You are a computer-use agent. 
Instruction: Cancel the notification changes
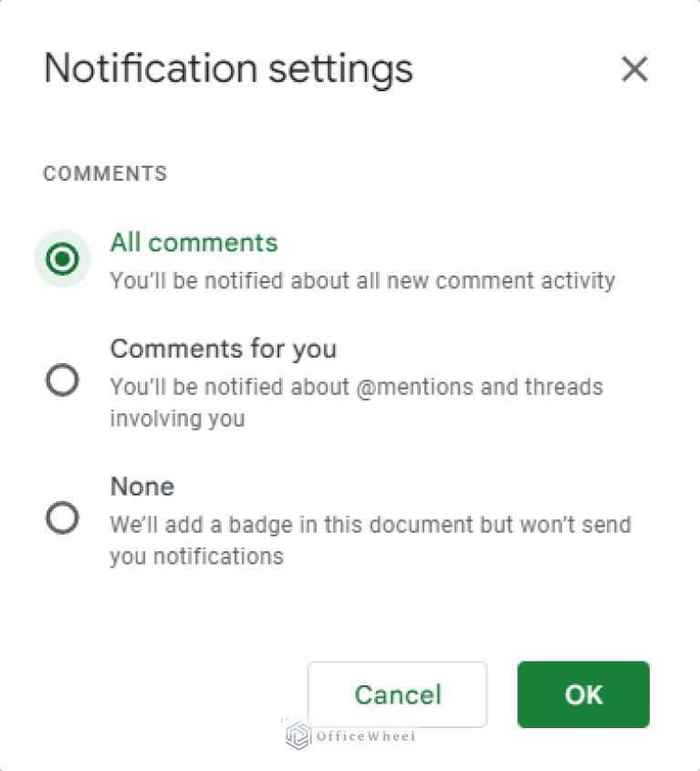398,694
